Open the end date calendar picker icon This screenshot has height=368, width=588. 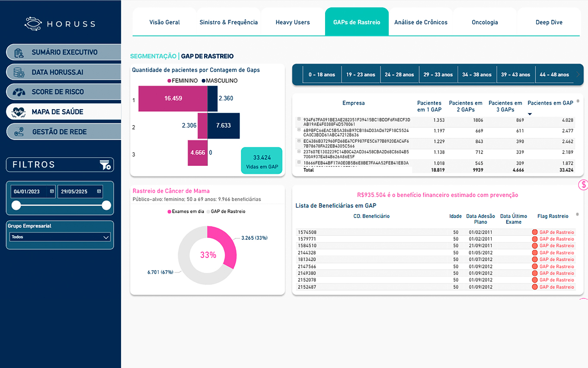tap(99, 191)
